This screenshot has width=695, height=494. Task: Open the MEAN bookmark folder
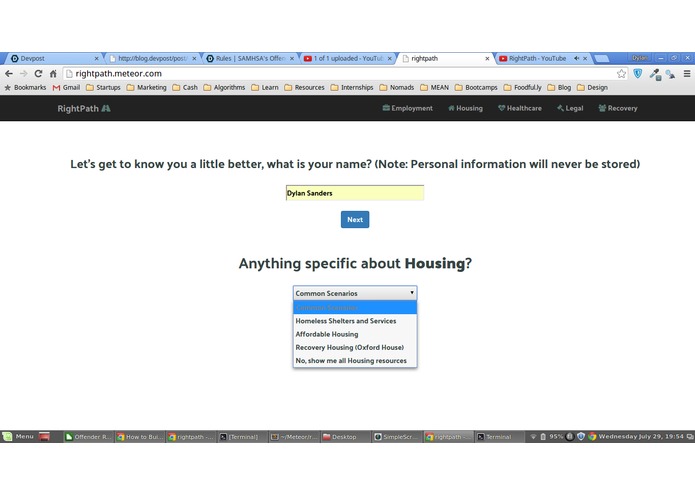pyautogui.click(x=434, y=87)
